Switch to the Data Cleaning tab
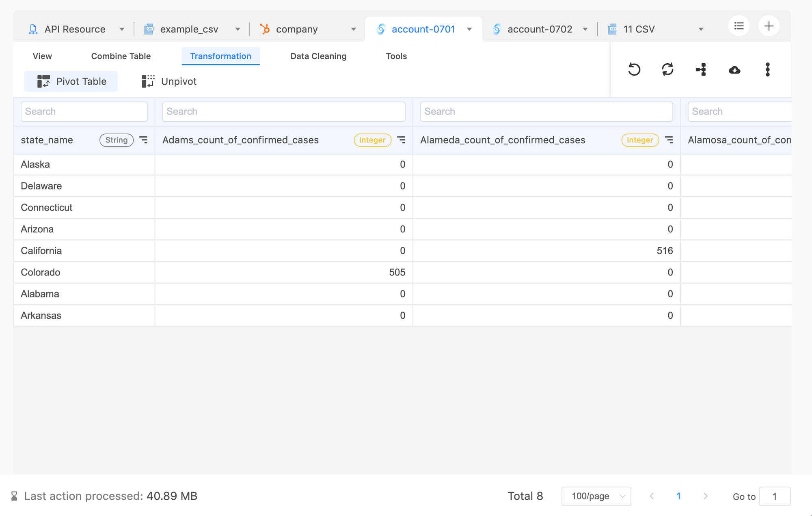 (x=318, y=56)
